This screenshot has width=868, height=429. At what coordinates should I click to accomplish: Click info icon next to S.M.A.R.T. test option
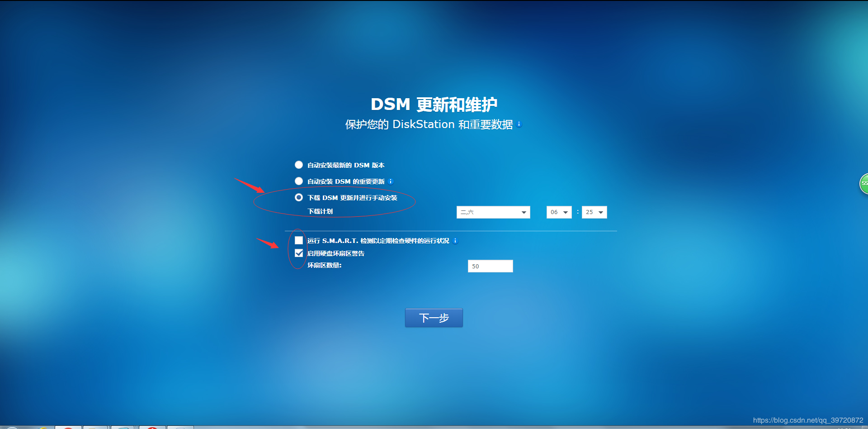click(x=455, y=241)
